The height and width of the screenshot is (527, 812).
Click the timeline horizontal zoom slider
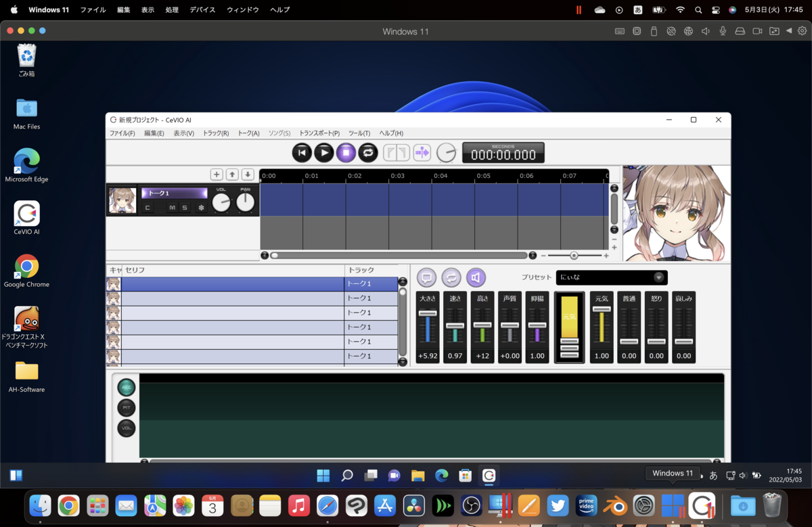(574, 256)
